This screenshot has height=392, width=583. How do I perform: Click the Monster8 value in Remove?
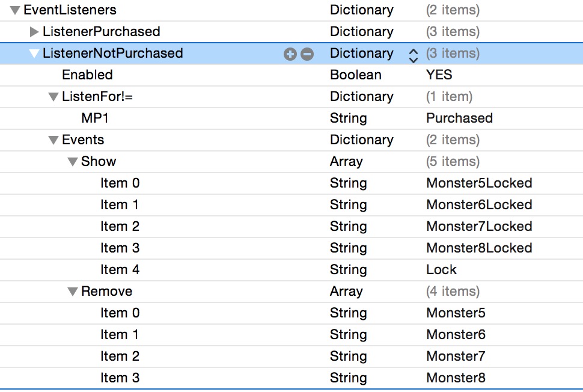[456, 378]
